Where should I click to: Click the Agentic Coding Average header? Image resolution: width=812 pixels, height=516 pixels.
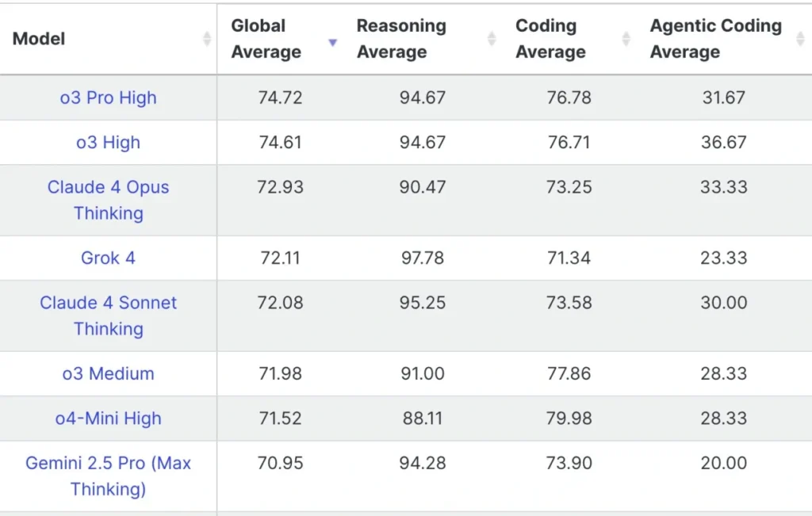(716, 39)
